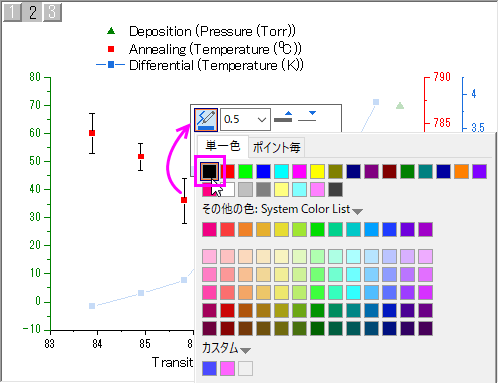Image resolution: width=499 pixels, height=383 pixels.
Task: Pick the custom pink swatch under カスタム
Action: (x=227, y=368)
